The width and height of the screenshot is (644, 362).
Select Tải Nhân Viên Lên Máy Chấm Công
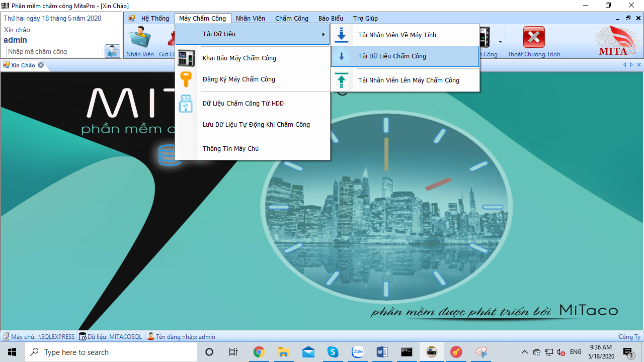(405, 80)
